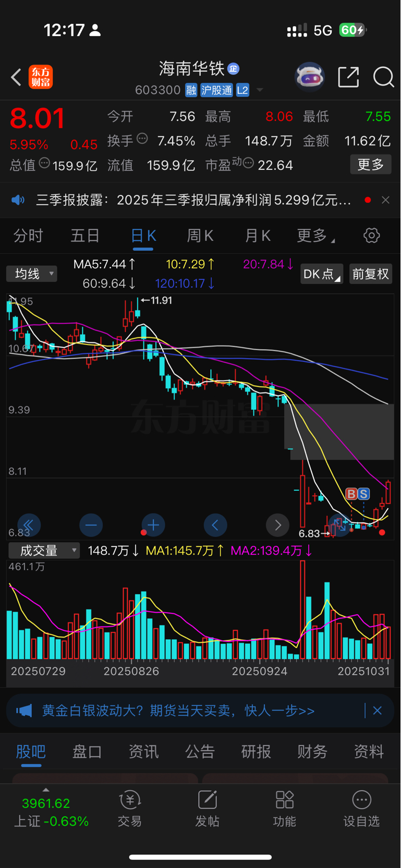The height and width of the screenshot is (868, 401).
Task: Tap the 融 margin trading badge
Action: tap(191, 90)
